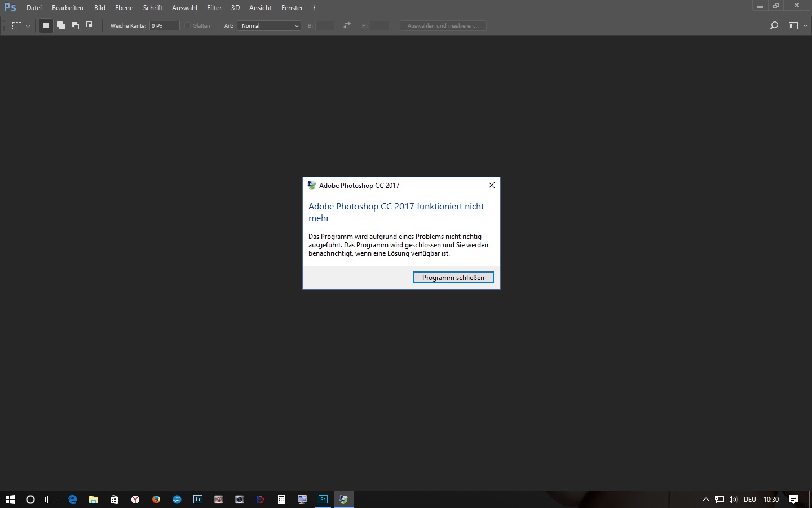Image resolution: width=812 pixels, height=508 pixels.
Task: Launch Yandex browser from taskbar
Action: (x=135, y=500)
